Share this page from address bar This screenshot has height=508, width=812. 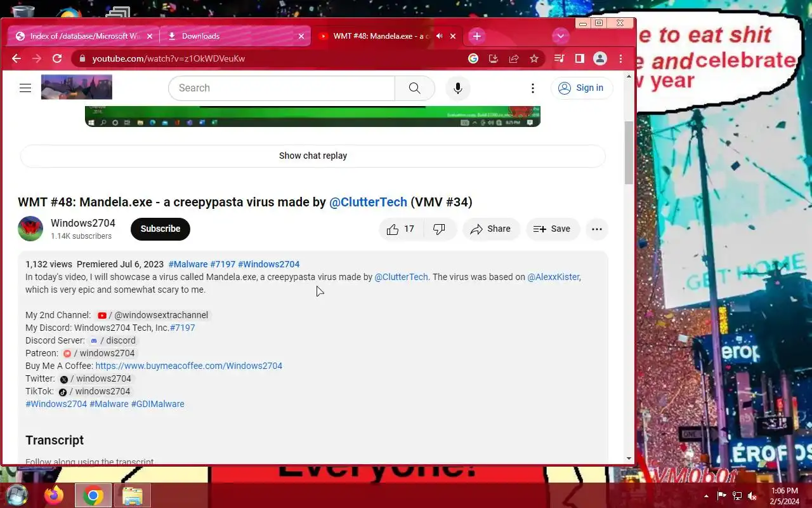514,58
